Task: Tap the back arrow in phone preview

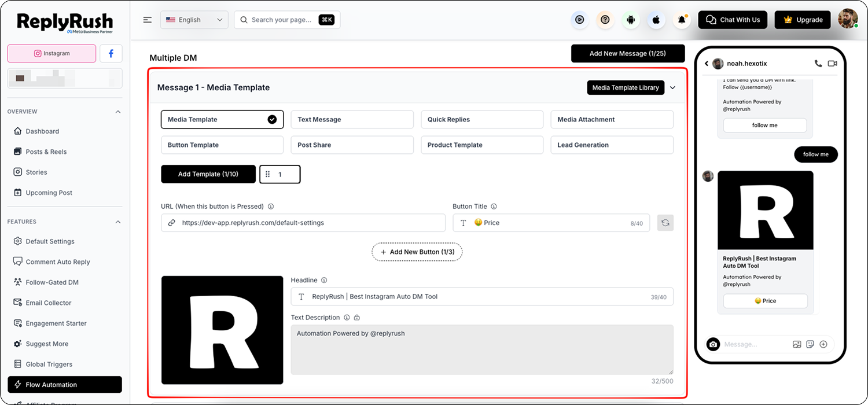Action: click(x=707, y=64)
